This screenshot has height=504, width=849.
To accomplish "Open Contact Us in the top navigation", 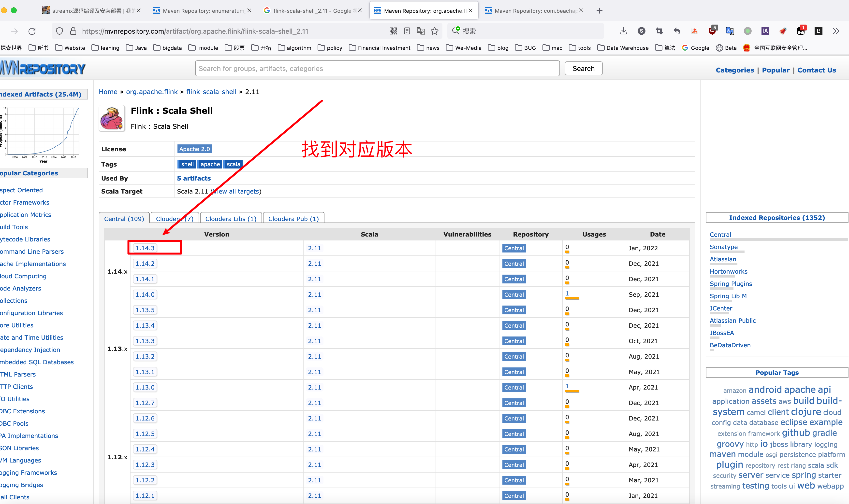I will pos(817,70).
